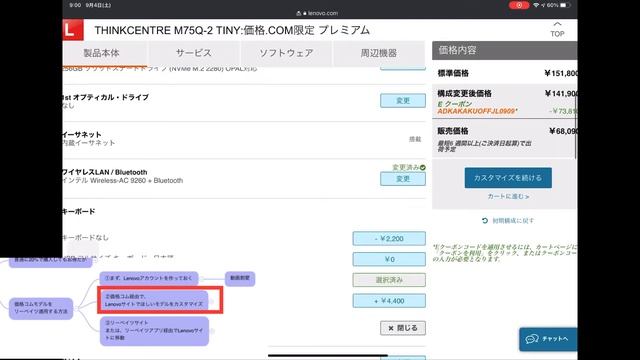This screenshot has width=640, height=360.
Task: Select the 価格コムモデルを リーベイツ適用する方法 node
Action: pyautogui.click(x=41, y=308)
